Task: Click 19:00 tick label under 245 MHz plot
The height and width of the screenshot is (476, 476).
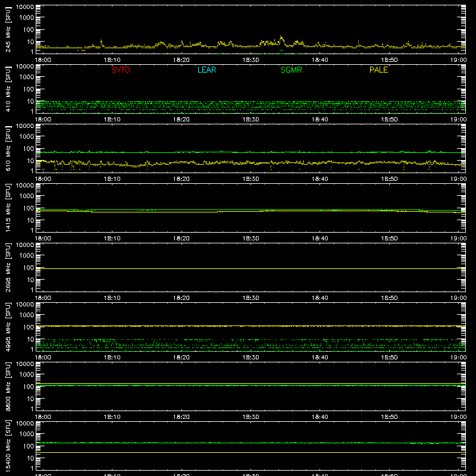Action: 458,60
